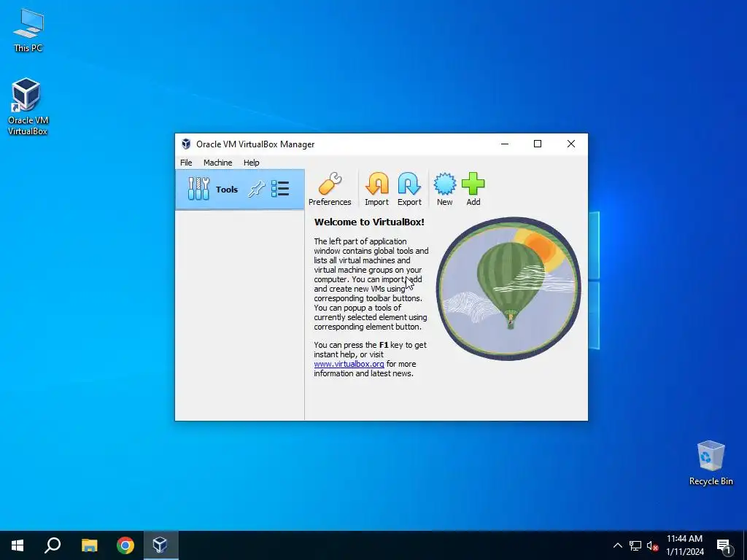747x560 pixels.
Task: Add an existing virtual machine
Action: pyautogui.click(x=473, y=189)
